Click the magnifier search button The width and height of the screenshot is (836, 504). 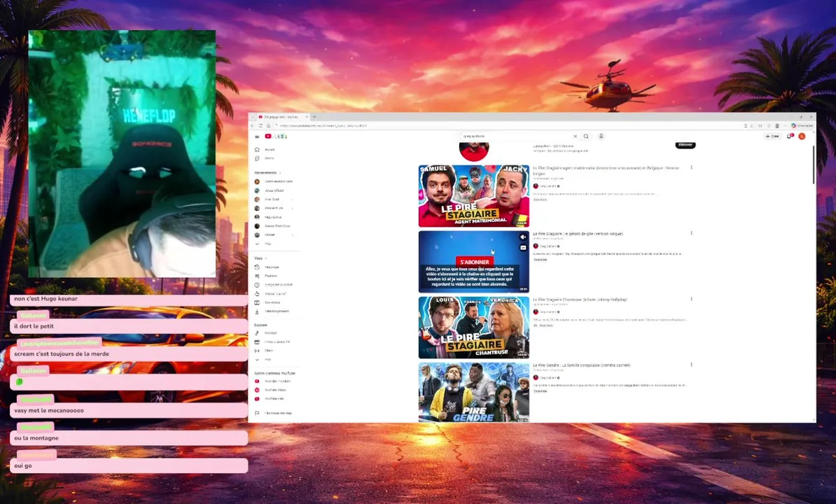tap(586, 136)
